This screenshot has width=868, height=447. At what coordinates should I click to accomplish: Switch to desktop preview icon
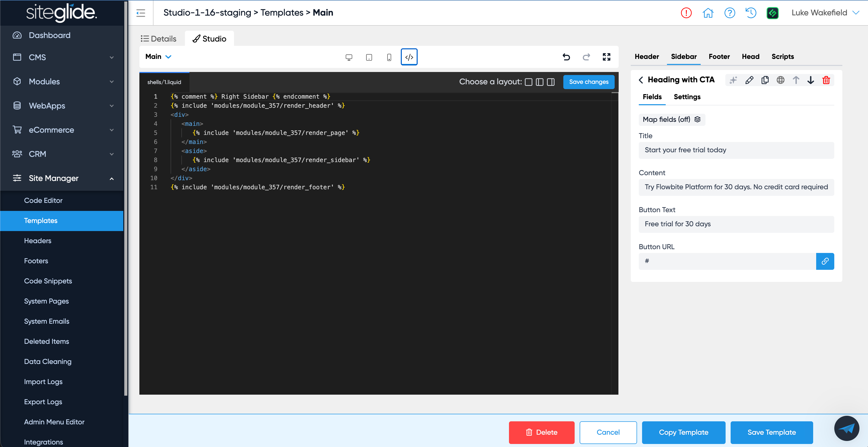click(349, 57)
